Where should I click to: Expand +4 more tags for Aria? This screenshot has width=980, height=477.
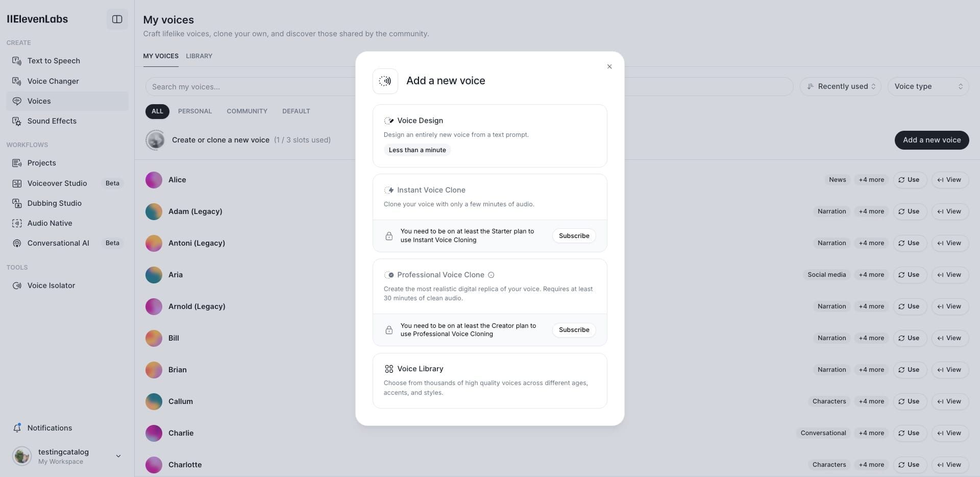pos(871,275)
